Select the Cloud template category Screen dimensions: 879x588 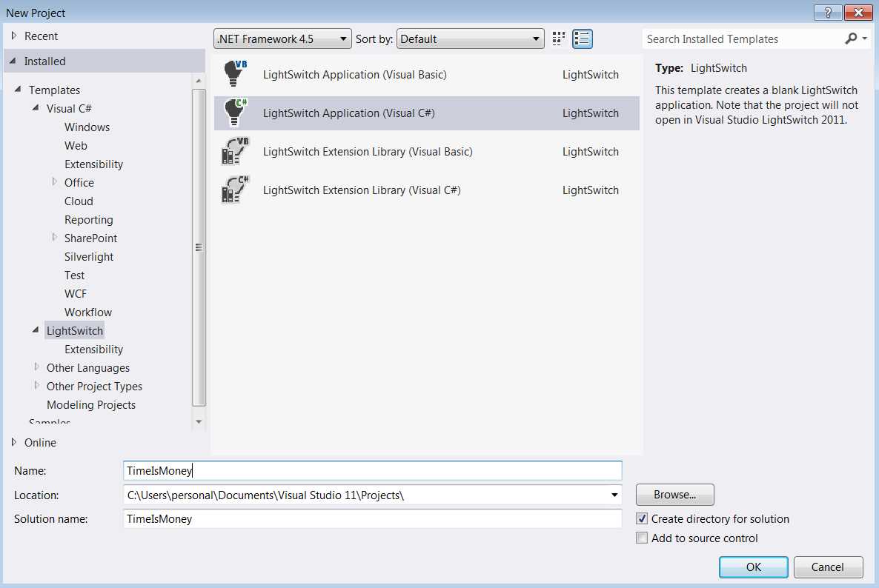pos(79,201)
